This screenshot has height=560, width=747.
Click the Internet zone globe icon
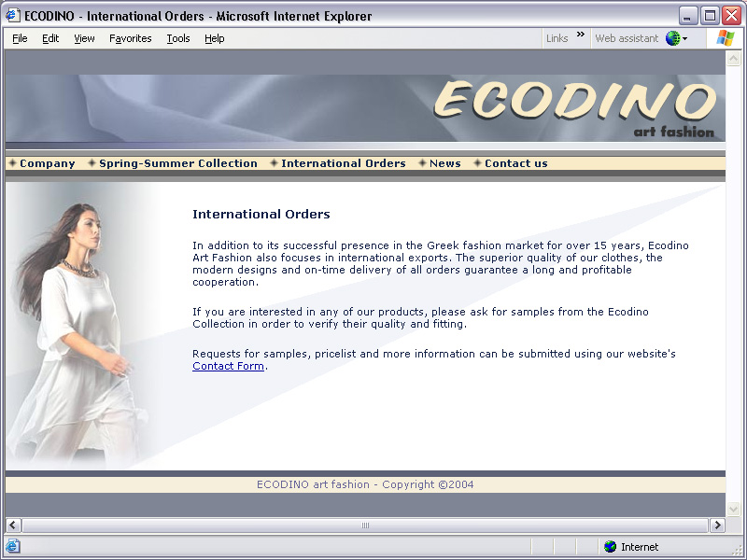(x=610, y=547)
